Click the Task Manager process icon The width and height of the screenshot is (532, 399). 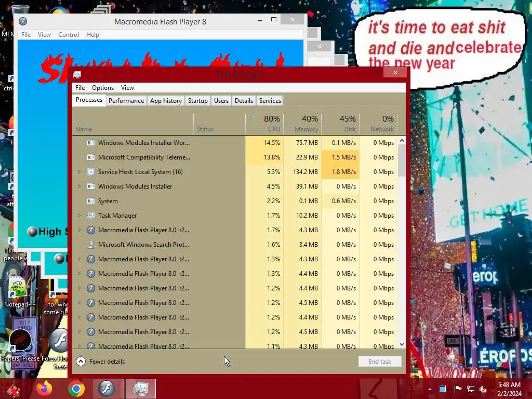click(x=90, y=216)
